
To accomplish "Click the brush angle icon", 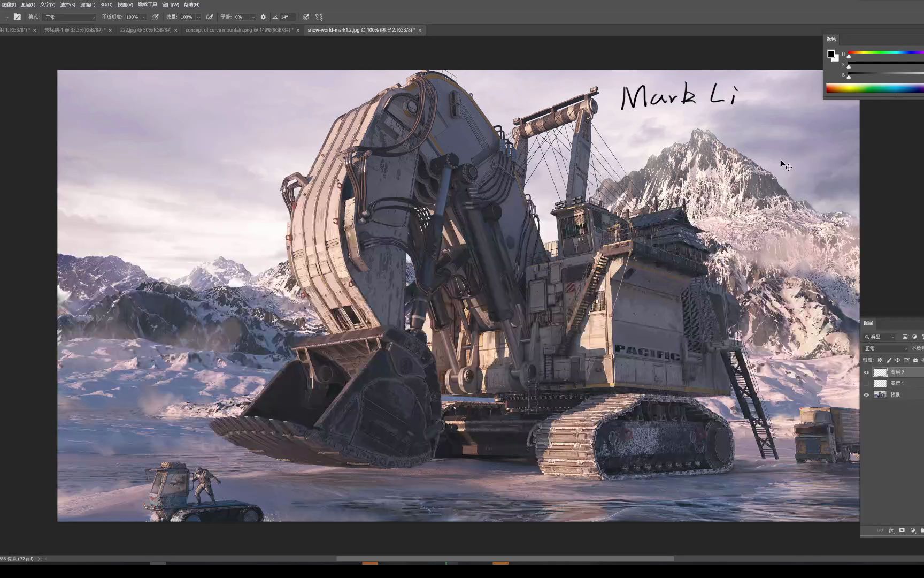I will (x=275, y=17).
